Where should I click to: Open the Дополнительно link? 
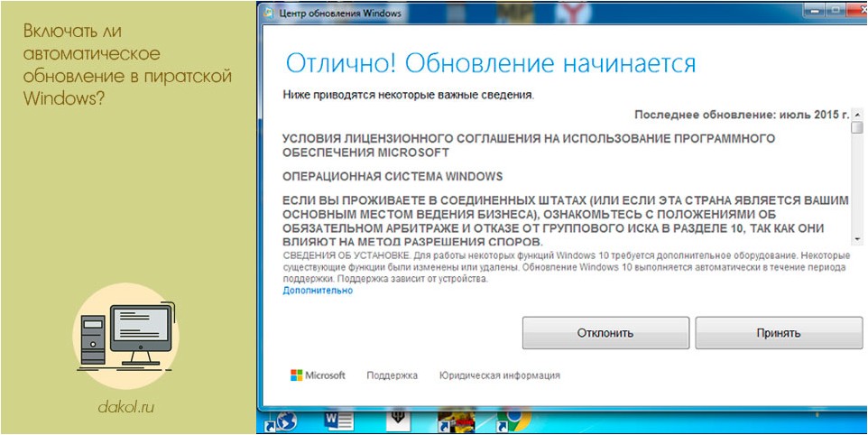(318, 291)
